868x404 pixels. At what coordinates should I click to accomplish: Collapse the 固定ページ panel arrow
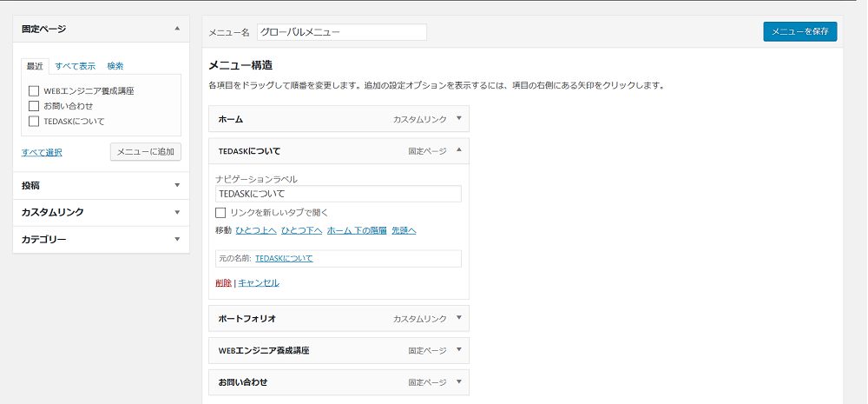[177, 29]
